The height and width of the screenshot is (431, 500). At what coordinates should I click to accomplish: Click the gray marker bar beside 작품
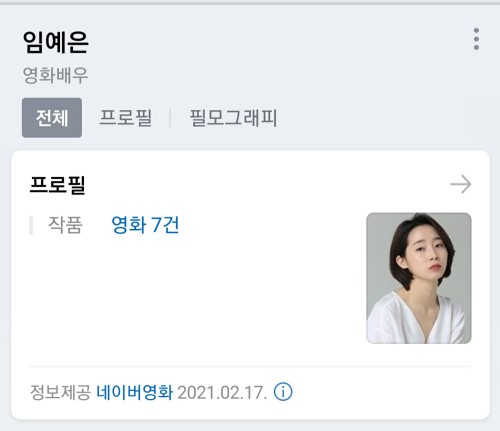(31, 225)
